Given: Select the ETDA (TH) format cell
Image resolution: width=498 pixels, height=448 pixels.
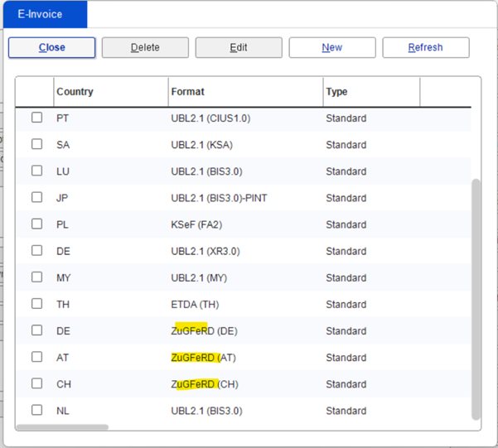Looking at the screenshot, I should pos(195,304).
